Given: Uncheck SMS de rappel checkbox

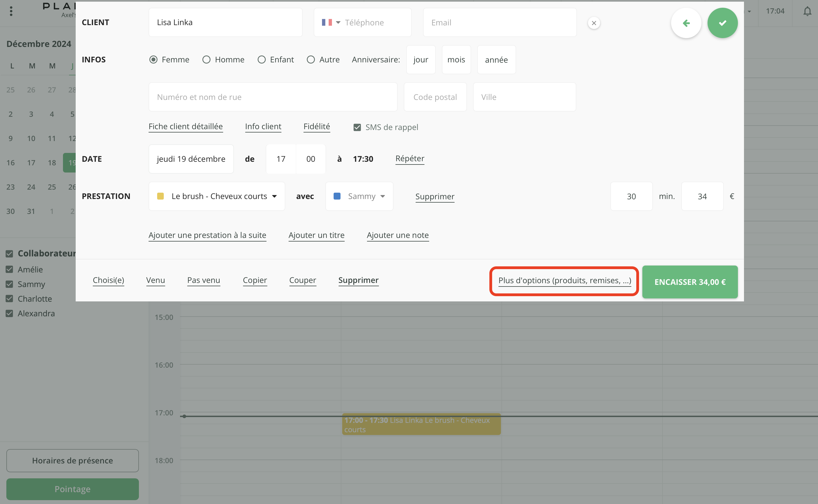Looking at the screenshot, I should point(357,127).
